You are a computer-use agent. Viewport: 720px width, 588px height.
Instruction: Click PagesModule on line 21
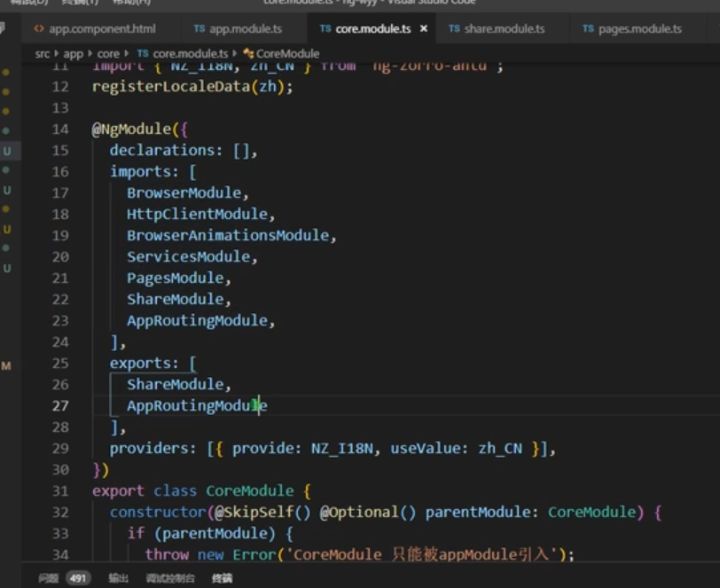(176, 278)
